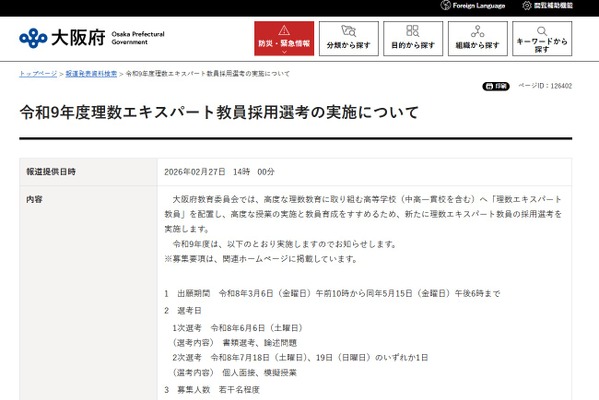Click the 出願期間 line text
This screenshot has height=400, width=599.
coord(332,293)
